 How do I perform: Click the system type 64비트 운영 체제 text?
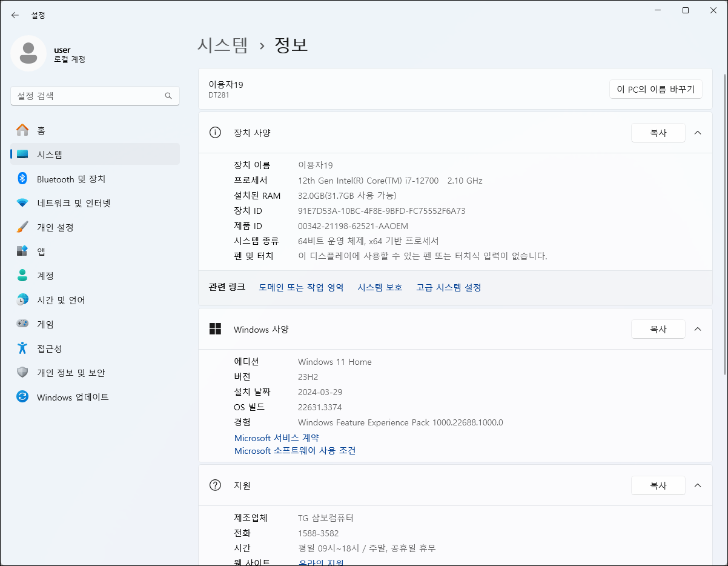point(368,241)
